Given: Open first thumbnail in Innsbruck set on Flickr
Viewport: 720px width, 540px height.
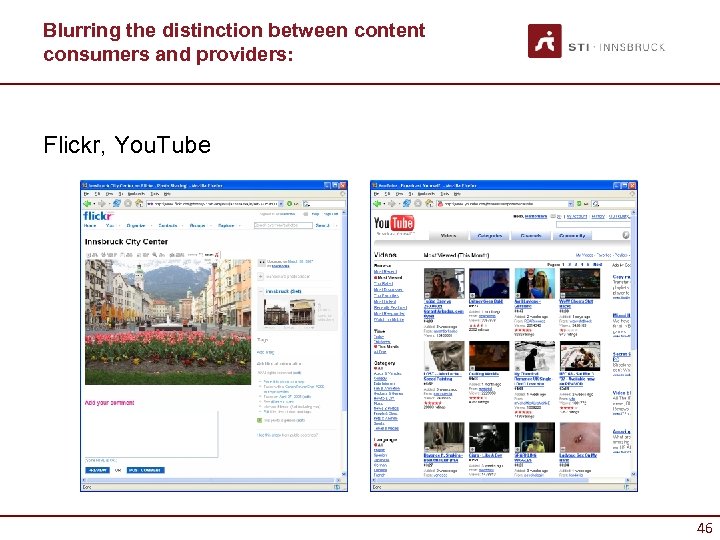Looking at the screenshot, I should tap(276, 312).
